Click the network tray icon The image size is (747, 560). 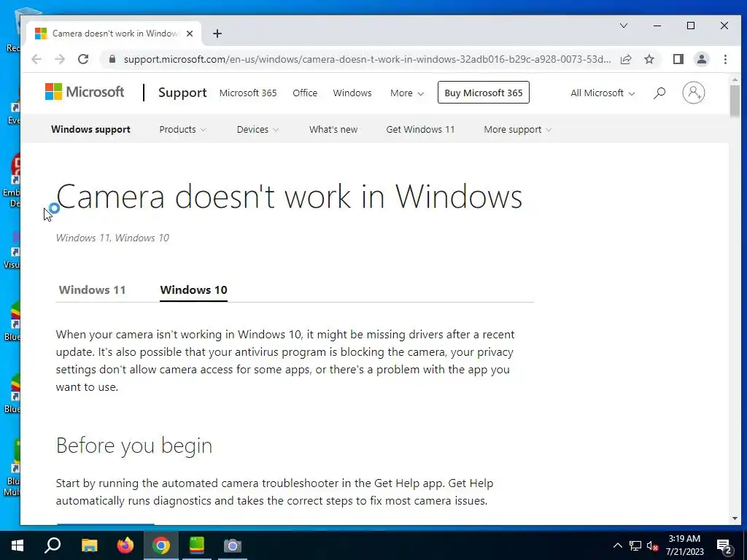tap(635, 545)
